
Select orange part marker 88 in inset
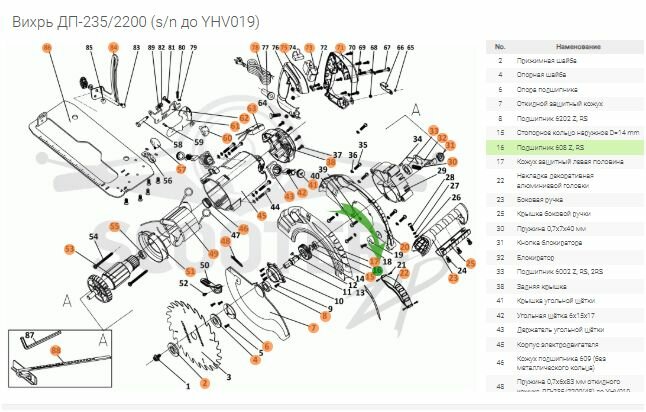pos(56,351)
